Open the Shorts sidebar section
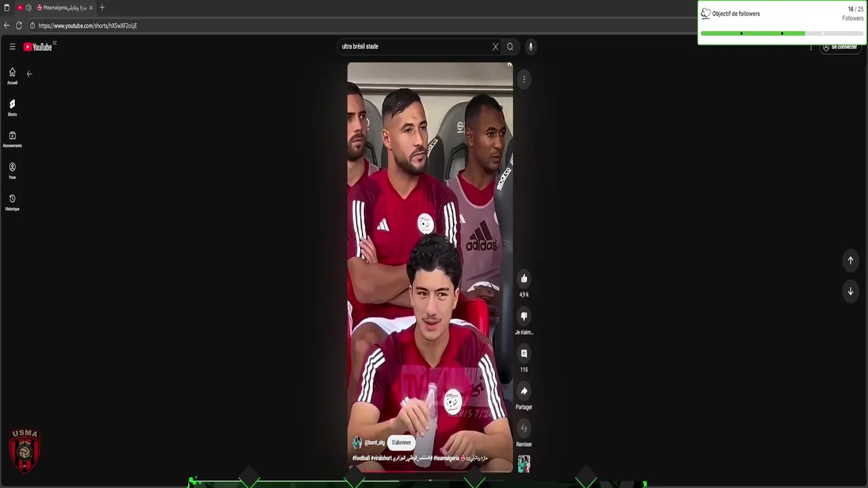Image resolution: width=868 pixels, height=488 pixels. click(12, 108)
